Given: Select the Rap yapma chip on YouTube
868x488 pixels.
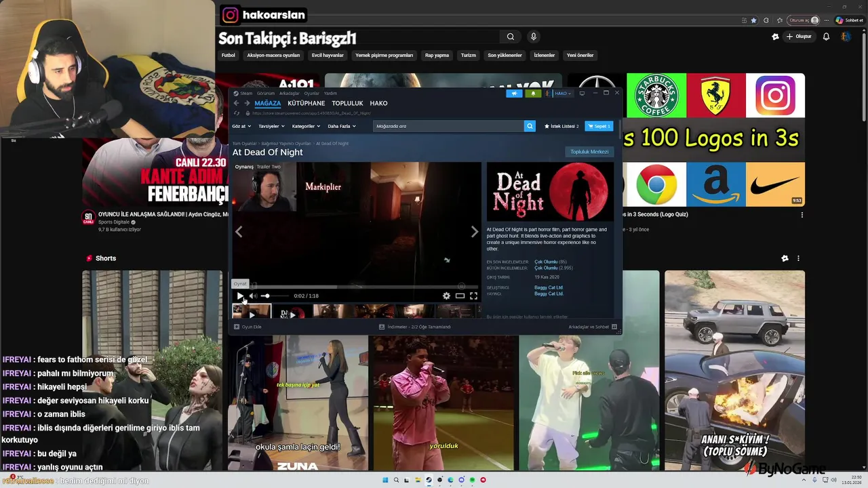Looking at the screenshot, I should [437, 56].
